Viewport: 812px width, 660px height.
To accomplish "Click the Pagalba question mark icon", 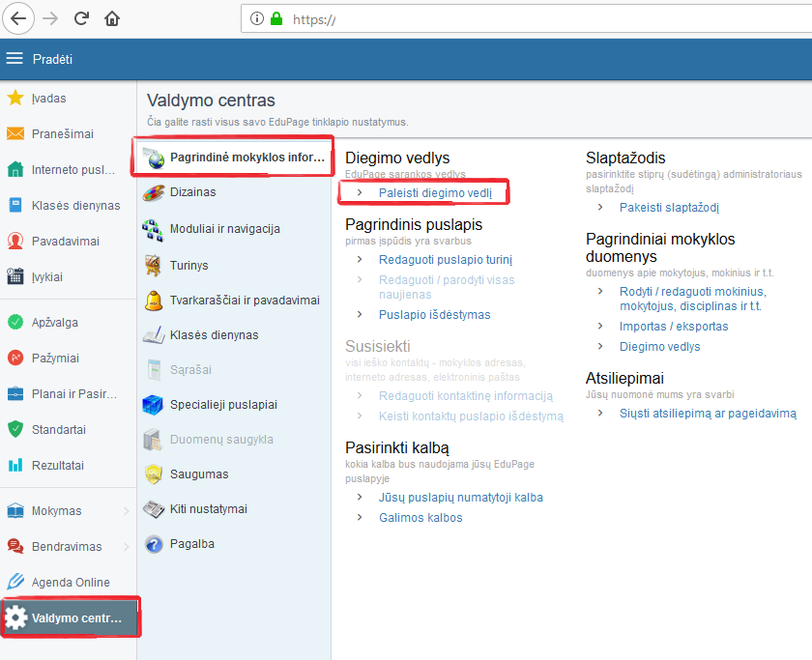I will 154,544.
